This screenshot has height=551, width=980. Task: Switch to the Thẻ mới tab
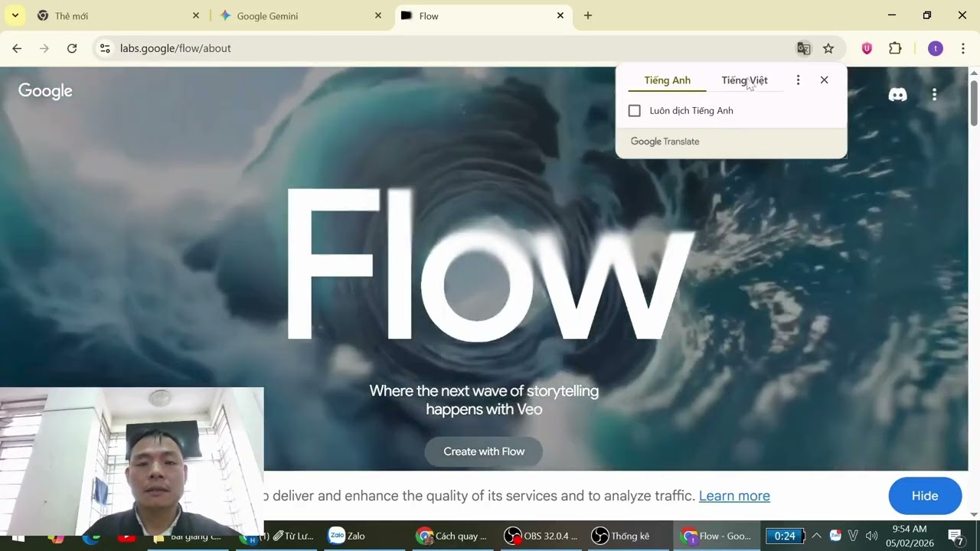pos(119,15)
